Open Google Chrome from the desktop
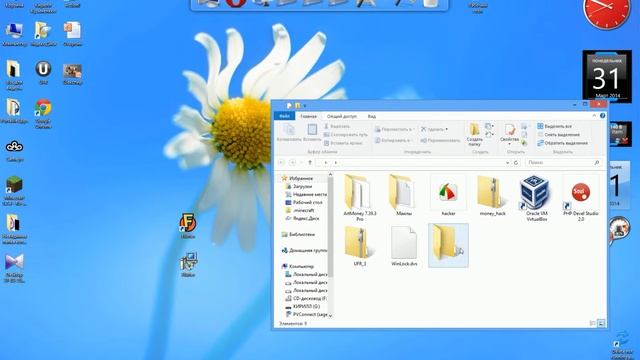 (43, 113)
